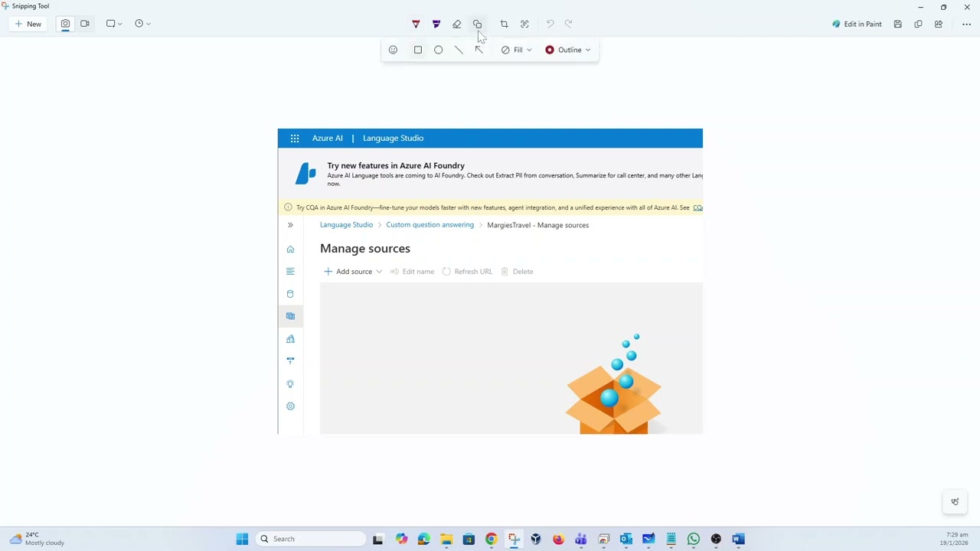Expand the Fill options dropdown
Screen dimensions: 980x551
517,50
